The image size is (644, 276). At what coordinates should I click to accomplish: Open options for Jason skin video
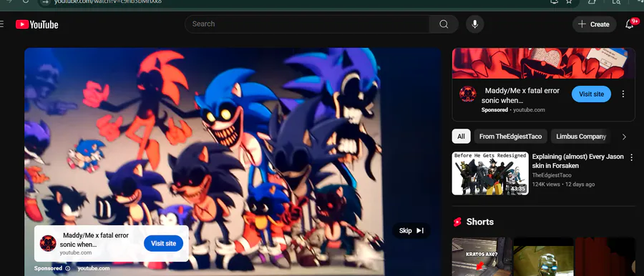(x=632, y=157)
